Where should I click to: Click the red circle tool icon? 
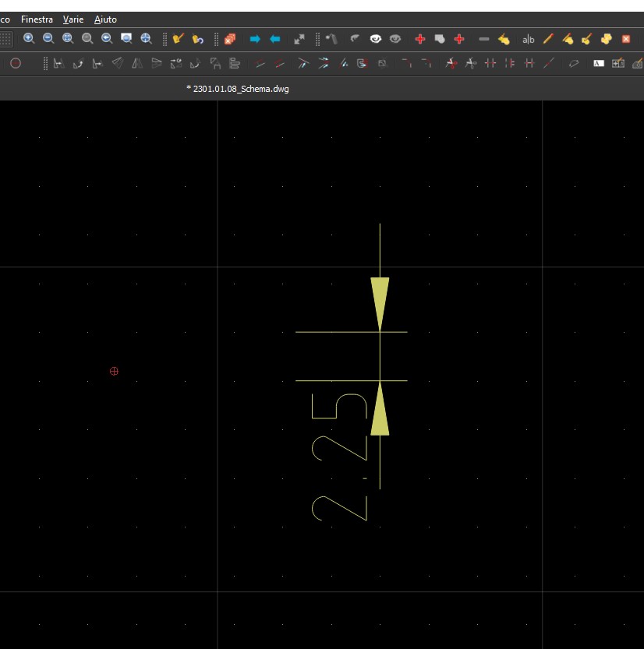click(x=16, y=64)
